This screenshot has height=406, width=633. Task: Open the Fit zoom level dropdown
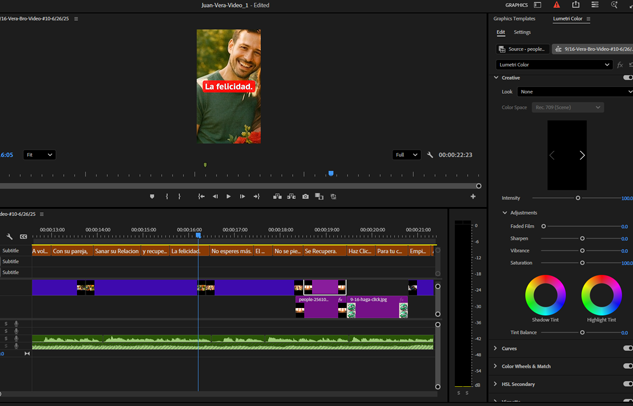coord(39,155)
